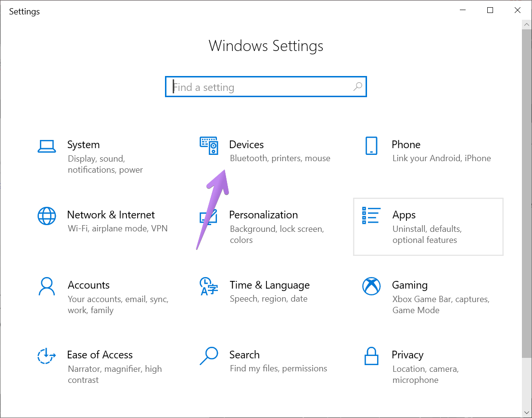
Task: Click the Ease of Access icon
Action: (x=47, y=356)
